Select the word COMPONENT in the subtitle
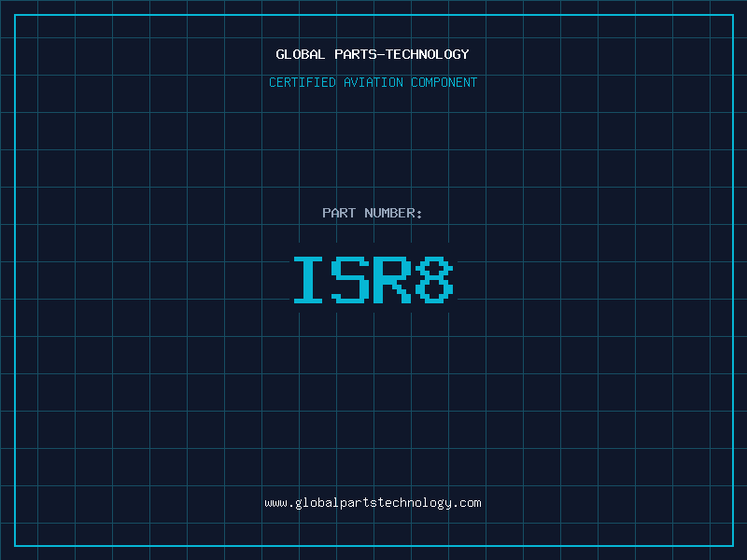 (444, 82)
